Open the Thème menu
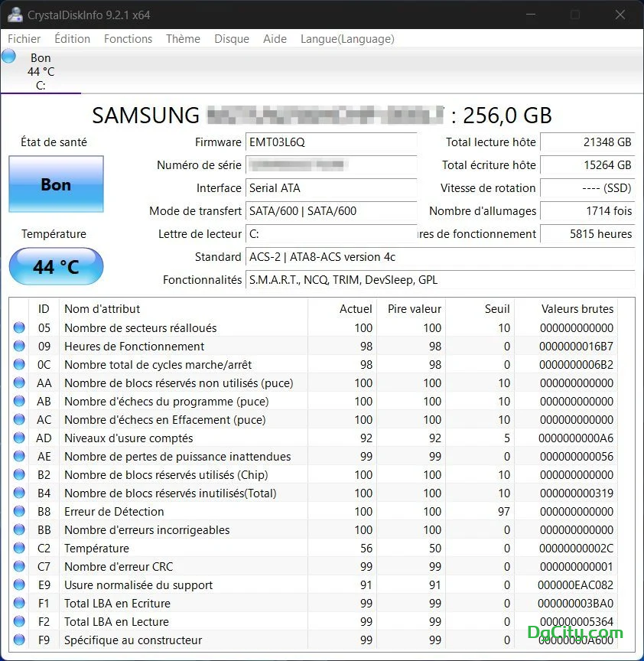Image resolution: width=644 pixels, height=661 pixels. tap(183, 39)
